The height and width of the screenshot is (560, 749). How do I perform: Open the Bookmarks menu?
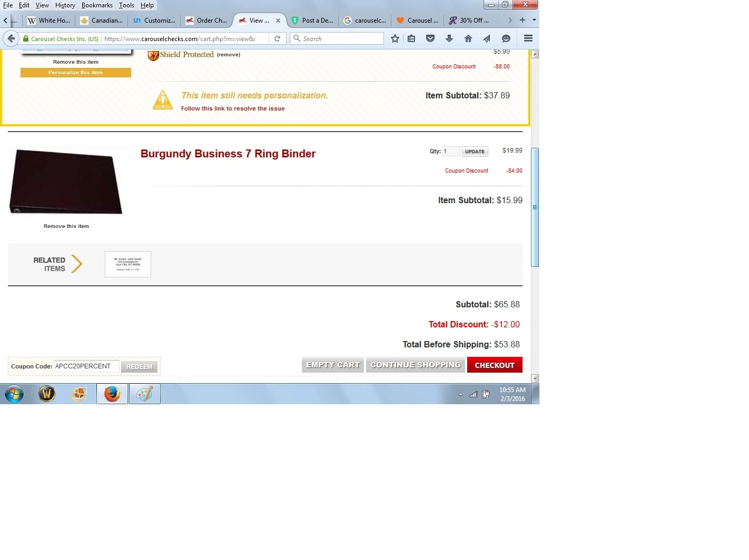tap(97, 5)
